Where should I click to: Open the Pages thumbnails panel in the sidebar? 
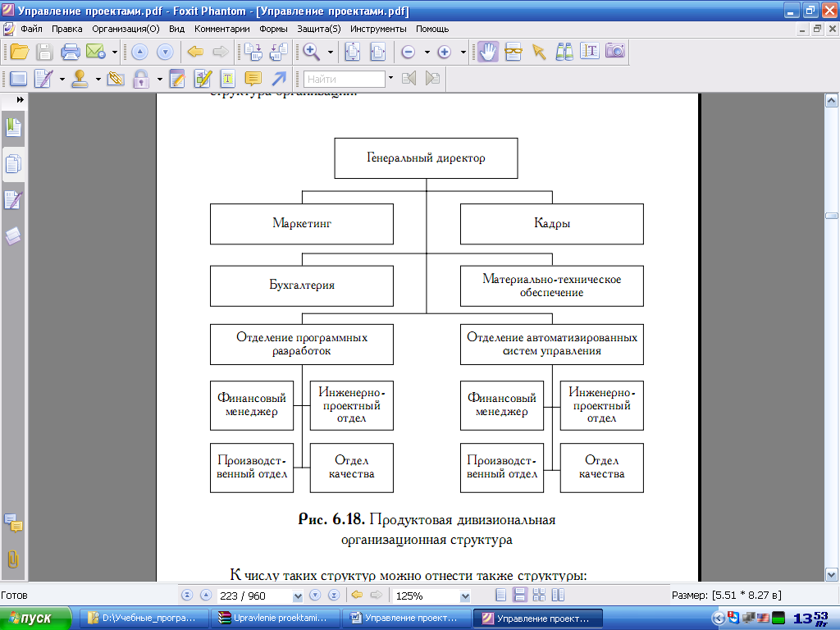click(x=13, y=164)
